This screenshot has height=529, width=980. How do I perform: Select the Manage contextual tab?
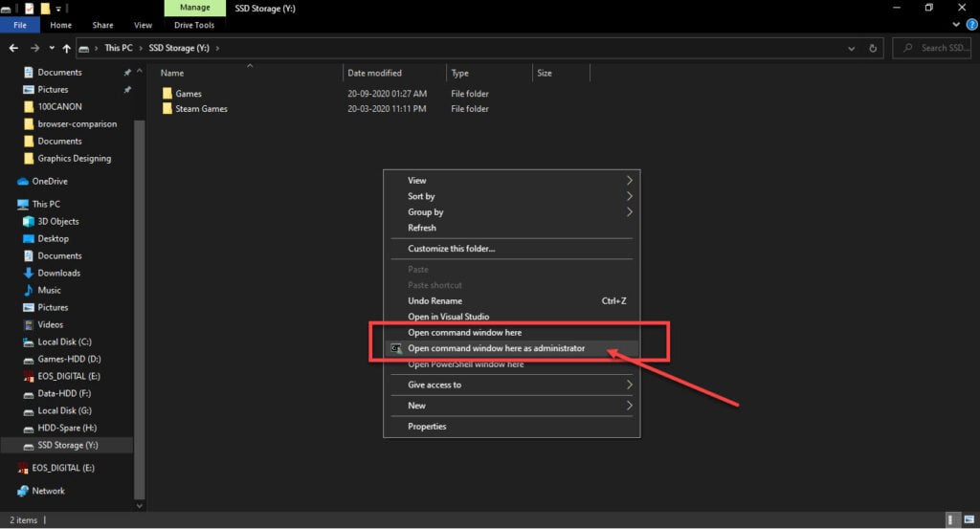[195, 8]
